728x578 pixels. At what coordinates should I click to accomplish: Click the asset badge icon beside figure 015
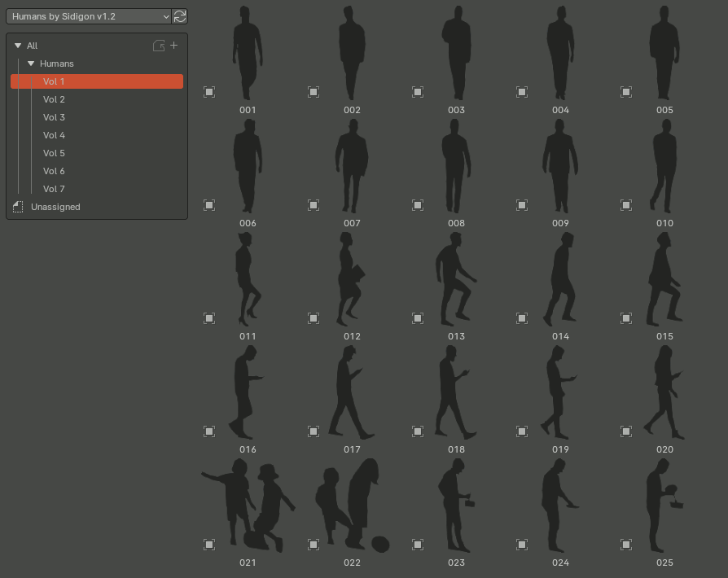[x=626, y=318]
